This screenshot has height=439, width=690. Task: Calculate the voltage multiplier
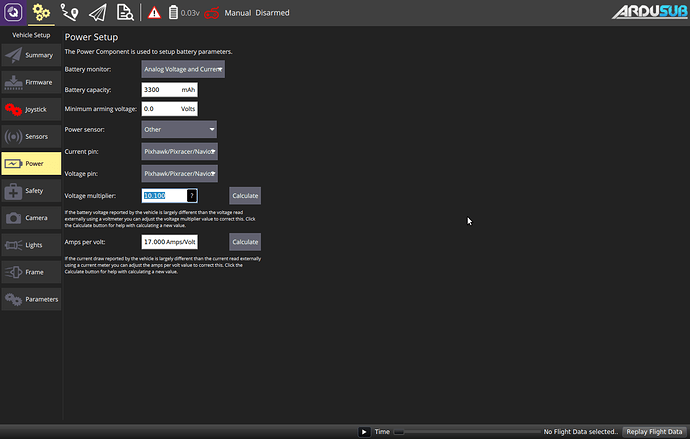tap(245, 196)
